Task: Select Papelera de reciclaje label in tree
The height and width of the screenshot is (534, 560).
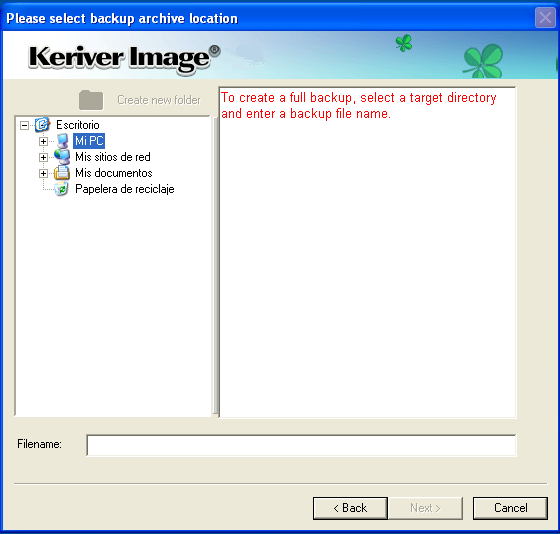Action: click(x=125, y=189)
